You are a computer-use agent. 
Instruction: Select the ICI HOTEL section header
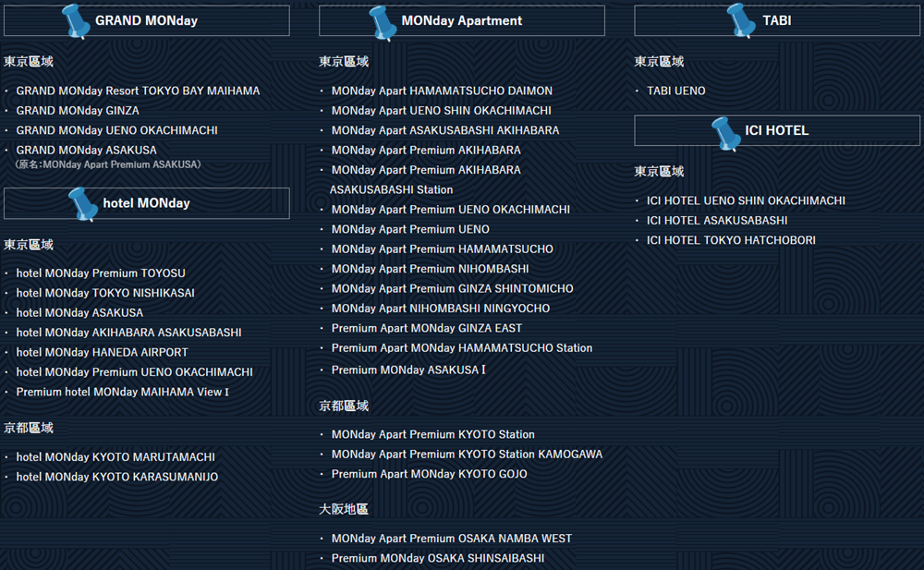click(x=777, y=130)
